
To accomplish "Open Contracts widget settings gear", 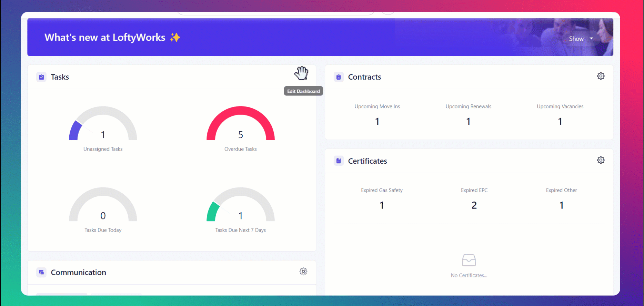I will click(x=601, y=76).
